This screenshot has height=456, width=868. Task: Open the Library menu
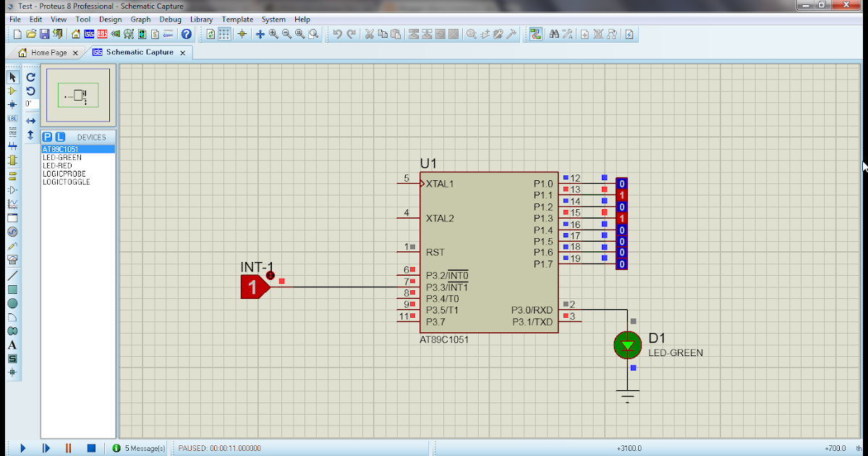pyautogui.click(x=201, y=20)
